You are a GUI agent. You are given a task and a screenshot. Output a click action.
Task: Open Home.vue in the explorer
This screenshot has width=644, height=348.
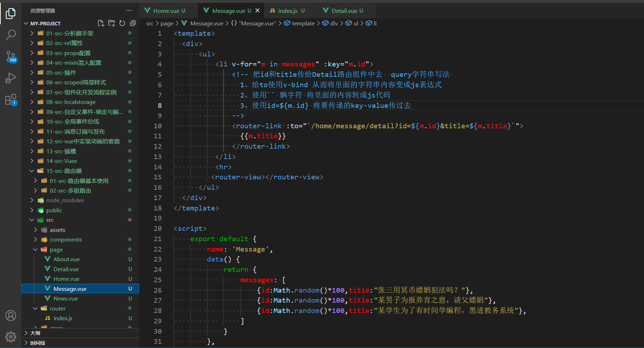coord(80,279)
